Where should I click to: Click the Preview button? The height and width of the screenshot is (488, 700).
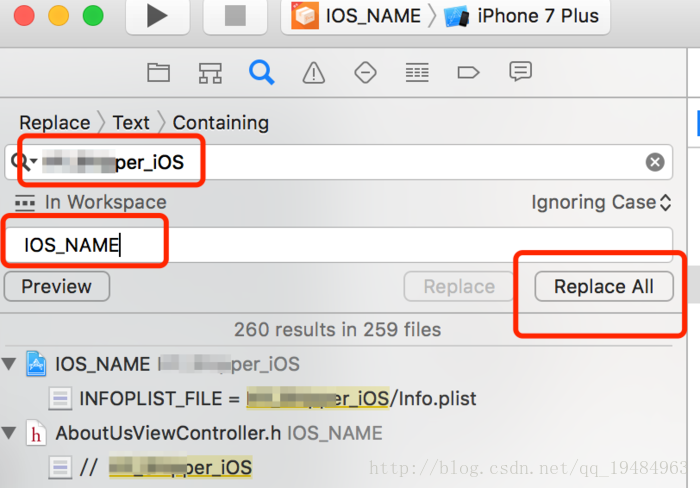pyautogui.click(x=56, y=287)
